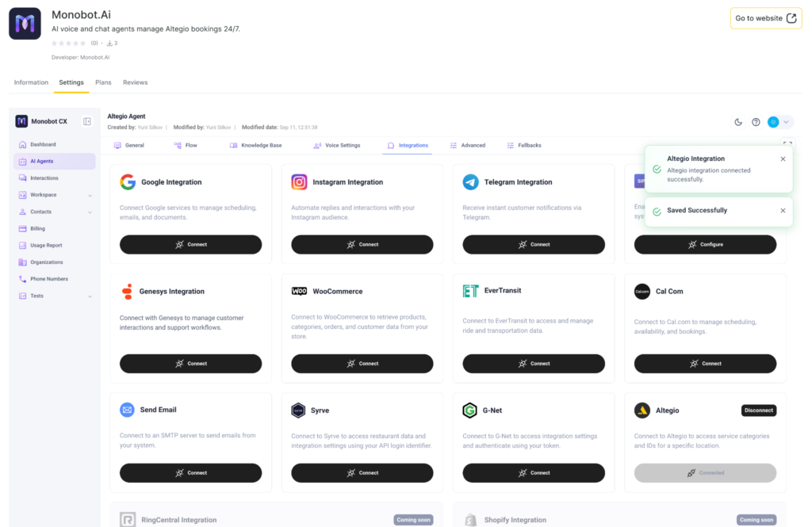Open the Reviews tab
This screenshot has width=812, height=527.
(135, 82)
